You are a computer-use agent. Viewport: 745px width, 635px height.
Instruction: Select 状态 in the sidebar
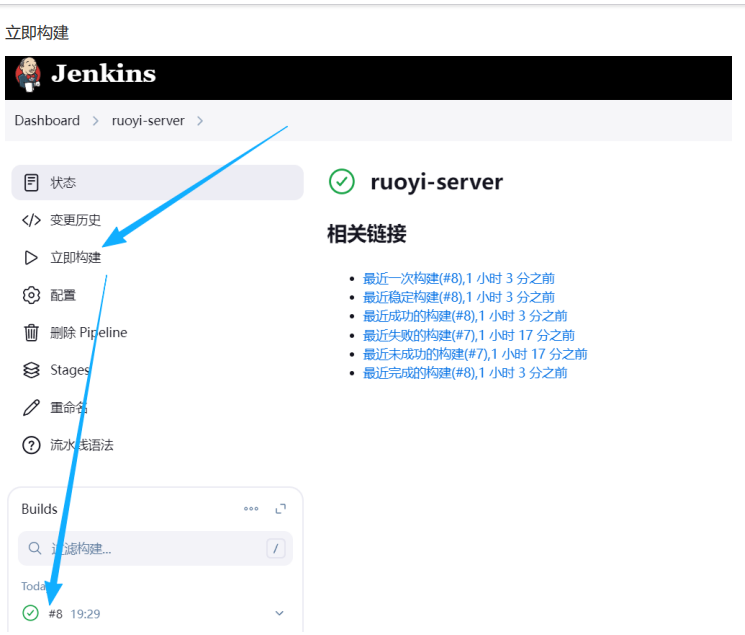click(x=157, y=183)
